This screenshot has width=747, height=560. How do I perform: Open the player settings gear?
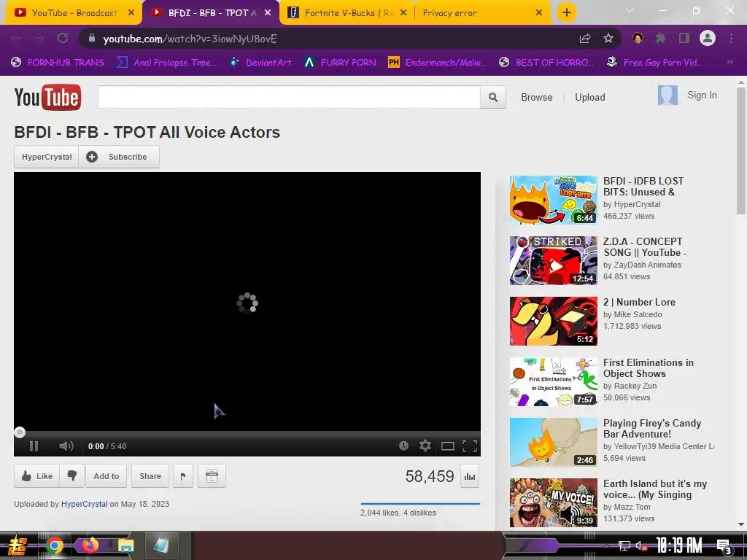point(425,446)
